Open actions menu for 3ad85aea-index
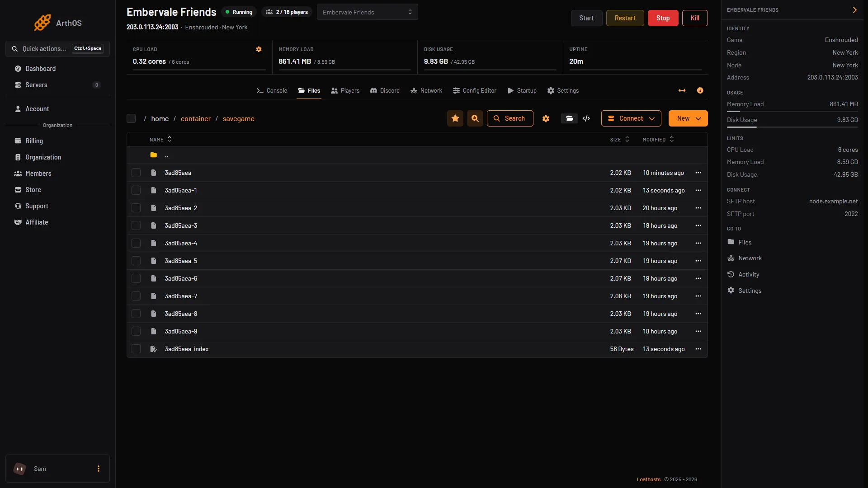Viewport: 868px width, 488px height. pyautogui.click(x=698, y=349)
